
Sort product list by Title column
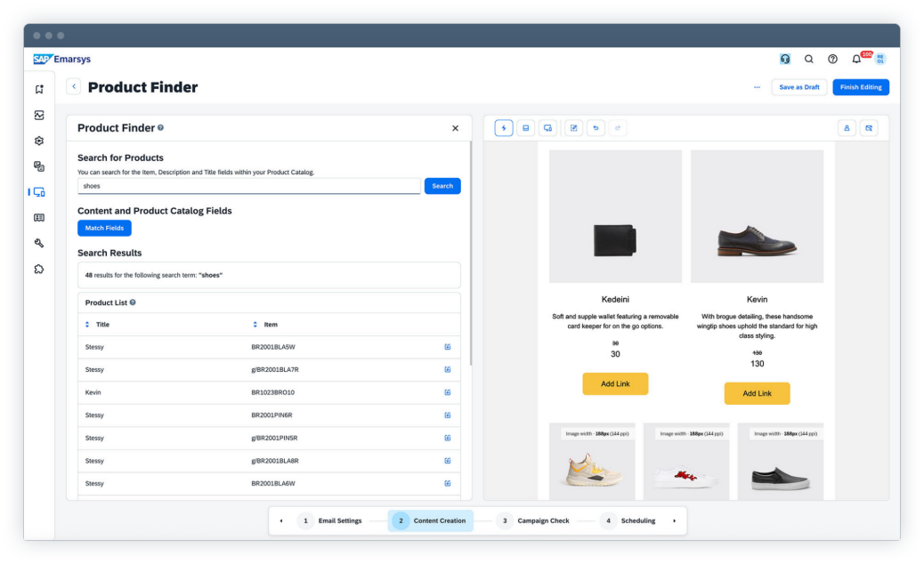coord(87,325)
